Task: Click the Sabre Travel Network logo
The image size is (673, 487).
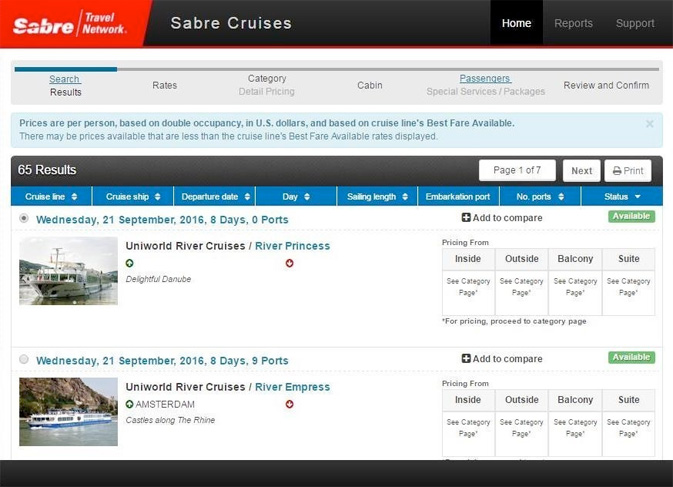Action: click(x=70, y=24)
